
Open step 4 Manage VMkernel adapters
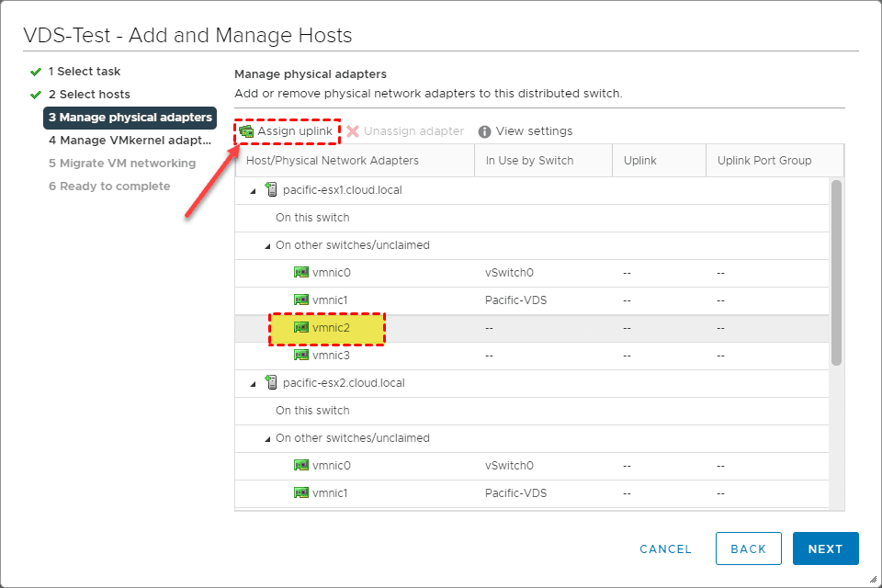tap(130, 141)
